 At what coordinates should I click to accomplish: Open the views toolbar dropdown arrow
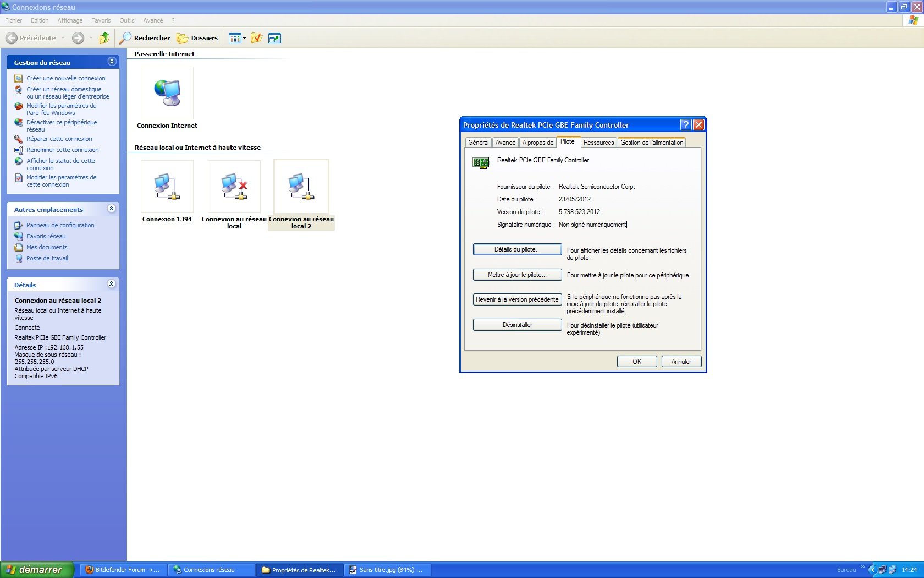point(245,38)
